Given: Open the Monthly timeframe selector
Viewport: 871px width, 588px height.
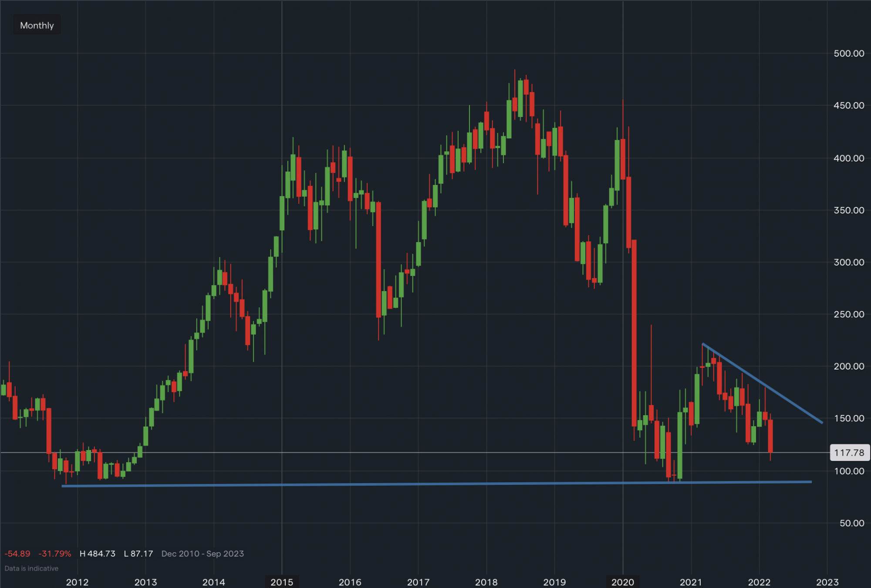Looking at the screenshot, I should click(x=37, y=25).
